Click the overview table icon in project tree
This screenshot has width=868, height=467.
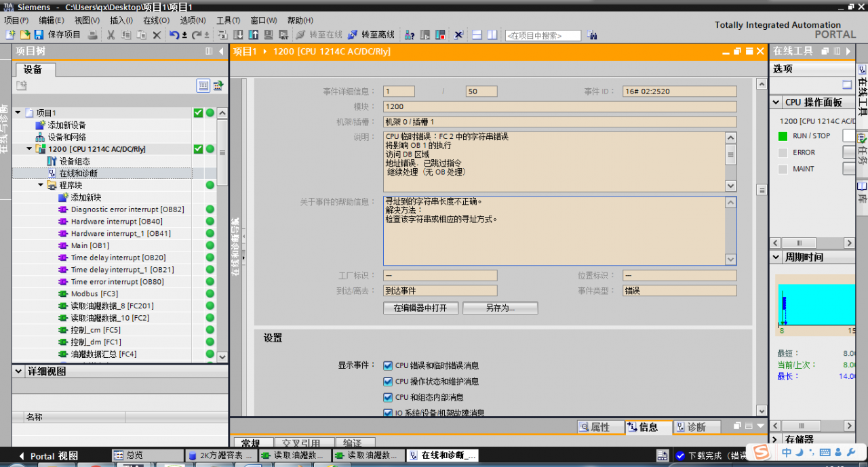(203, 85)
